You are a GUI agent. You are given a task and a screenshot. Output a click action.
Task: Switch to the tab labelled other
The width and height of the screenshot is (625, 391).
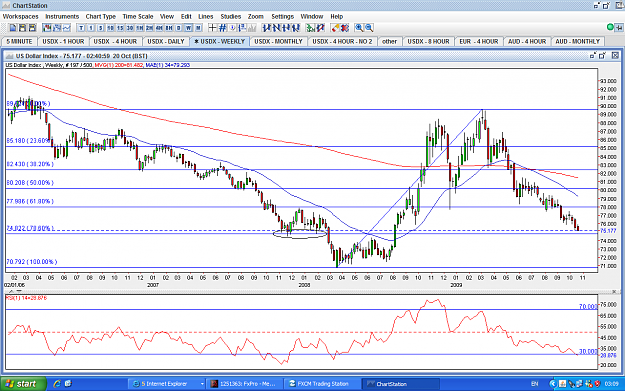[x=389, y=41]
